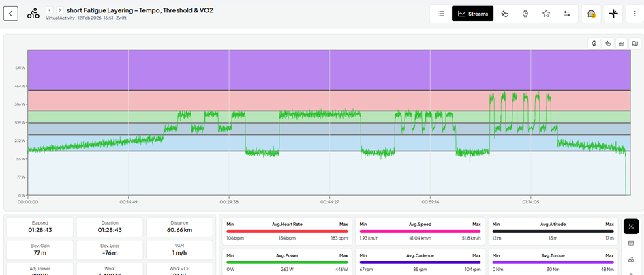This screenshot has height=275, width=644.
Task: Switch to the table panel icon
Action: tap(631, 243)
